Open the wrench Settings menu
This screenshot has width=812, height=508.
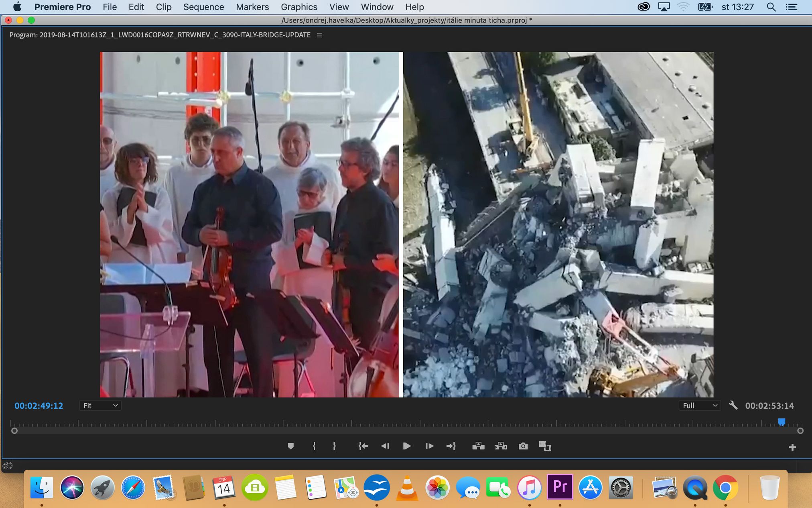[733, 405]
